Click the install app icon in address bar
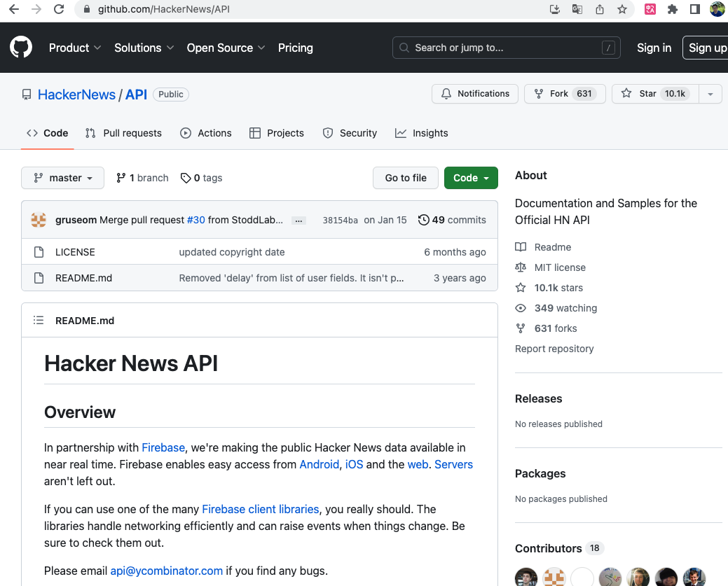Screen dimensions: 728x586 (x=555, y=9)
